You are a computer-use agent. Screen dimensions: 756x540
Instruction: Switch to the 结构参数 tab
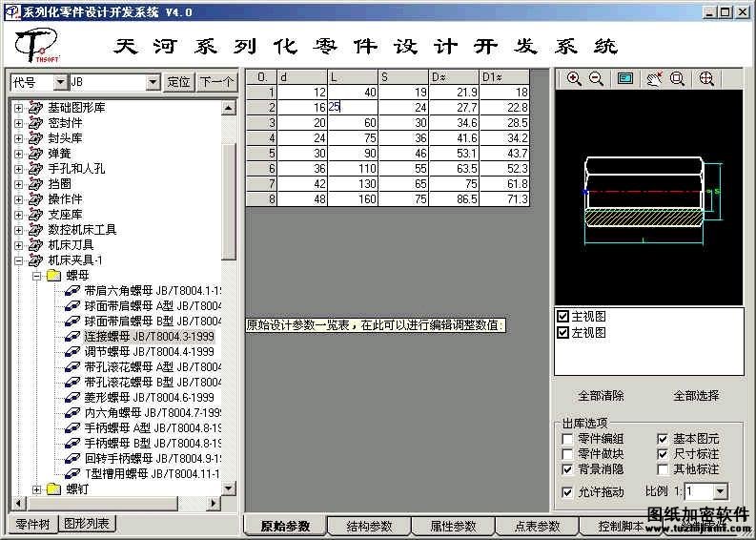click(x=369, y=526)
